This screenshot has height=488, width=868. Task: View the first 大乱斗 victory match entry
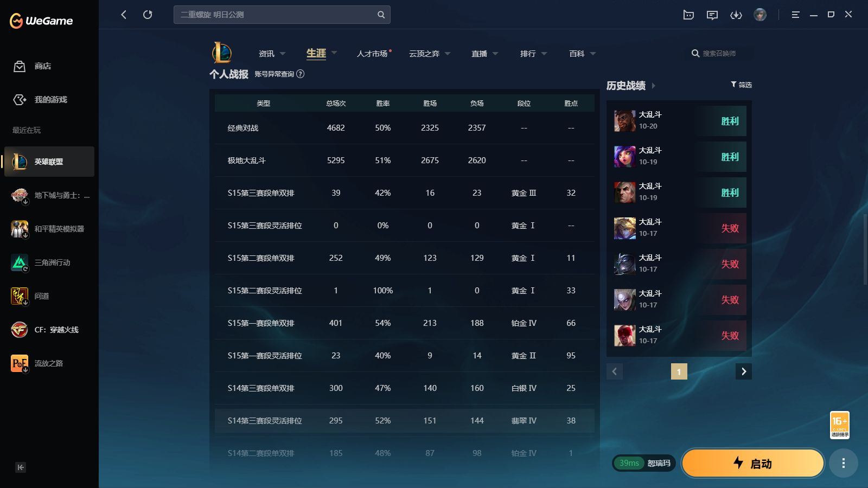coord(678,120)
